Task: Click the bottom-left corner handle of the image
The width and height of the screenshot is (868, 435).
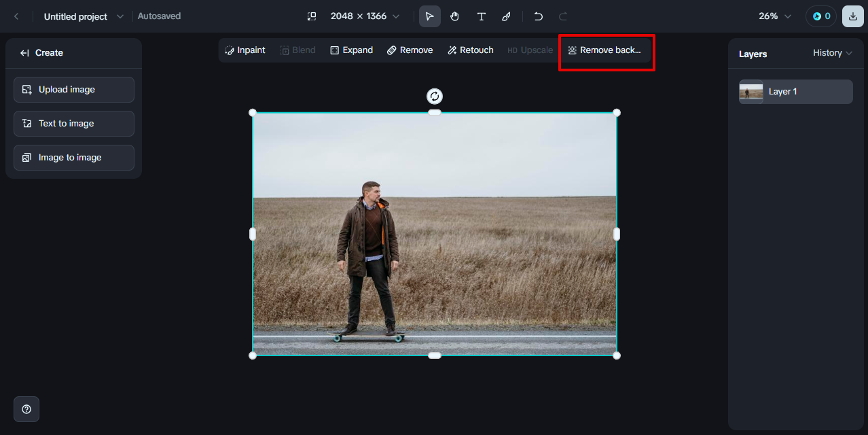Action: [x=253, y=355]
